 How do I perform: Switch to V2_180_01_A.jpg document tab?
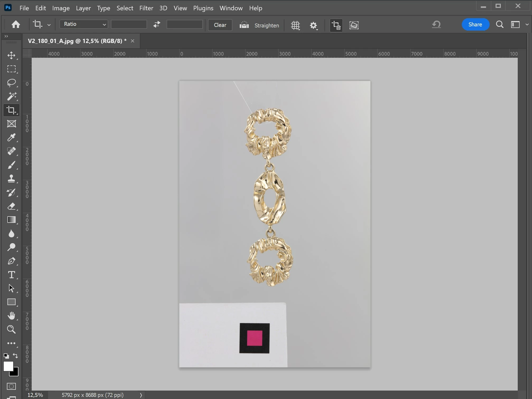click(x=77, y=41)
